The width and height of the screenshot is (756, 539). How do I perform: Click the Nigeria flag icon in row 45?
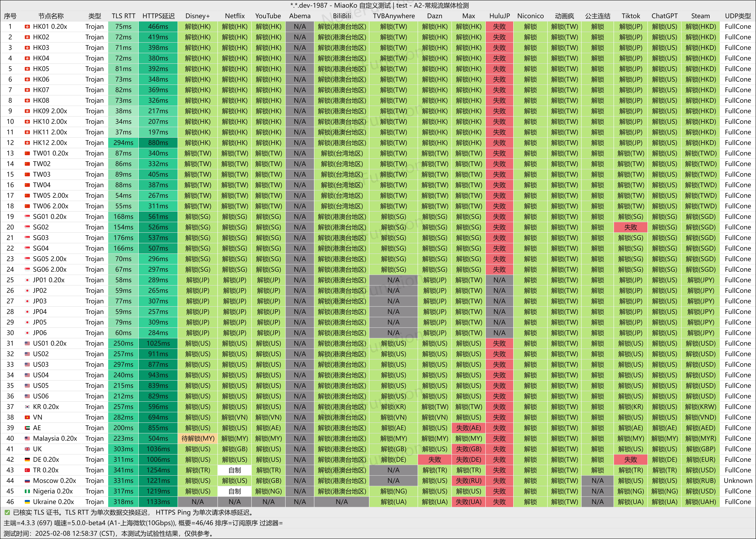27,491
